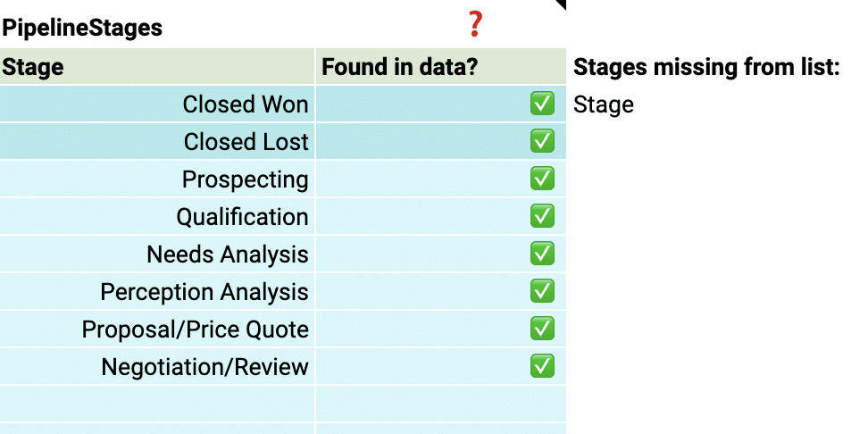Click the green checkmark for Prospecting
Image resolution: width=868 pixels, height=434 pixels.
pyautogui.click(x=542, y=179)
